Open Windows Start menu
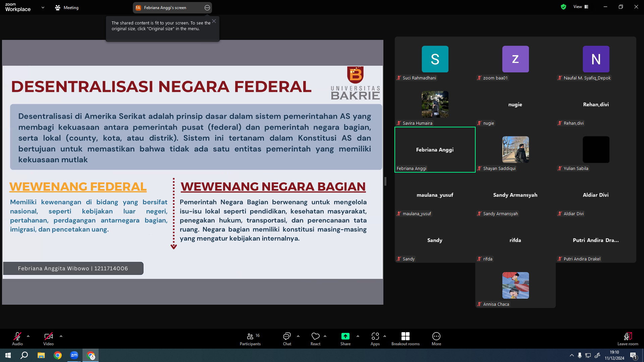 click(x=8, y=355)
